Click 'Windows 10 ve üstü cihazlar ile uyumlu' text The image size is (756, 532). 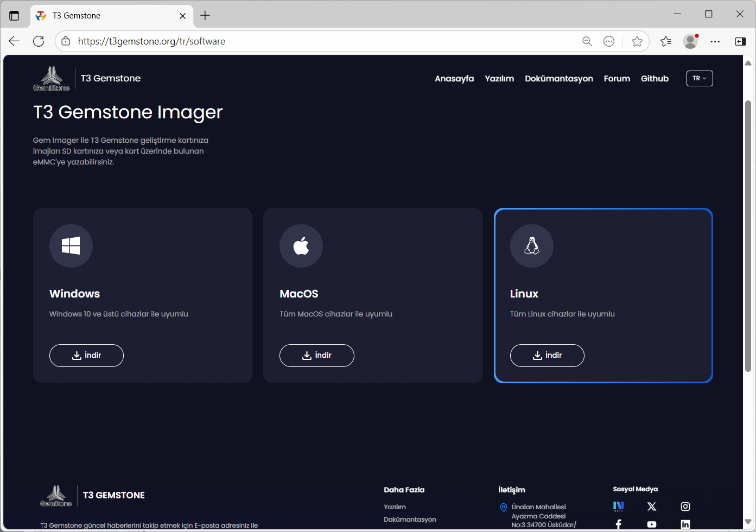(x=119, y=314)
